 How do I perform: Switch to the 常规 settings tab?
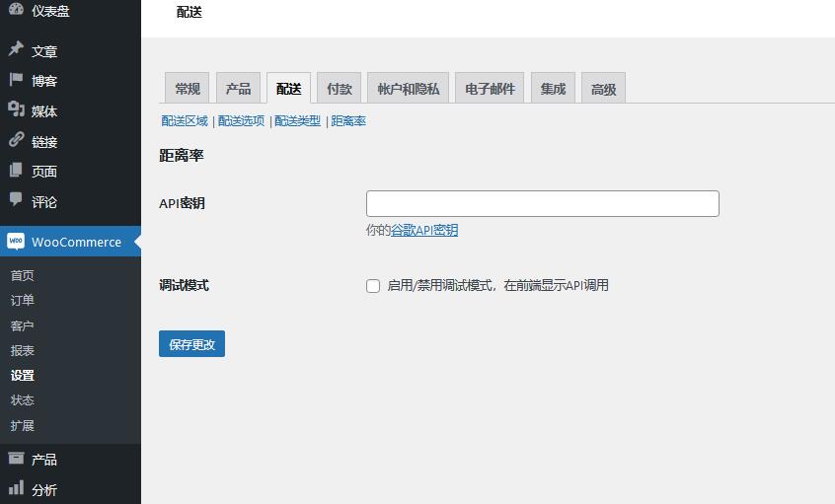tap(188, 89)
